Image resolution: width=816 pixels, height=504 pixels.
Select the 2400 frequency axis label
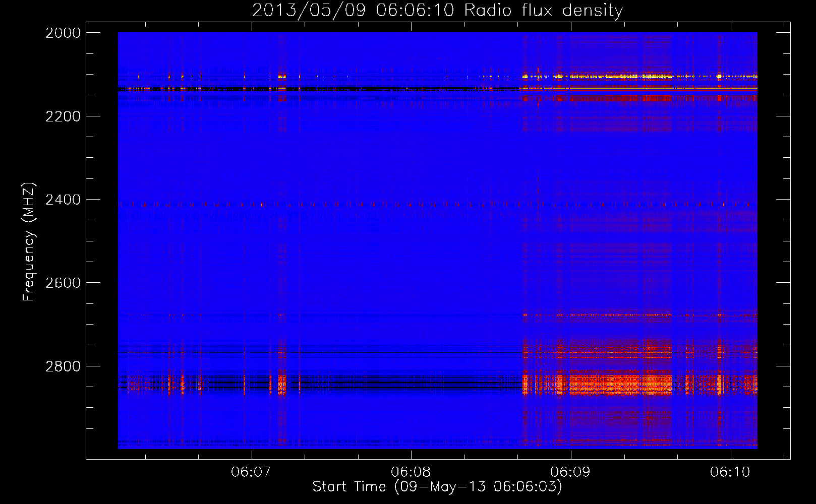pyautogui.click(x=63, y=200)
